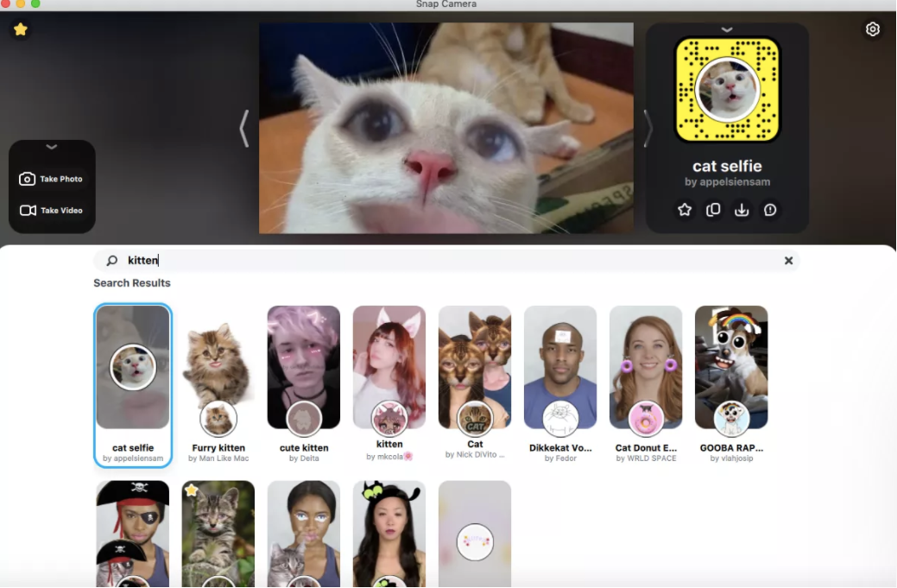The height and width of the screenshot is (588, 897).
Task: Clear the kitten search text
Action: click(788, 261)
